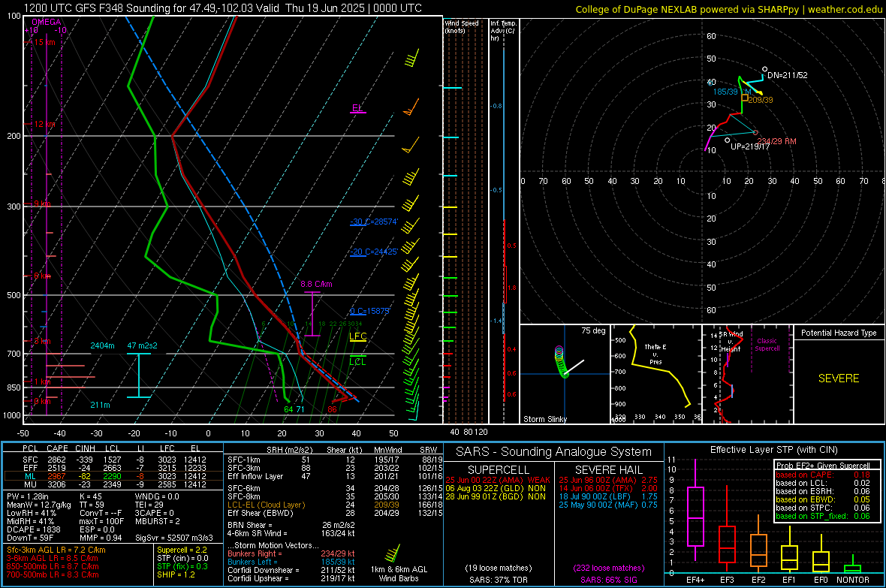Click the STP (fix) = 0.3 value
The height and width of the screenshot is (588, 886).
182,566
